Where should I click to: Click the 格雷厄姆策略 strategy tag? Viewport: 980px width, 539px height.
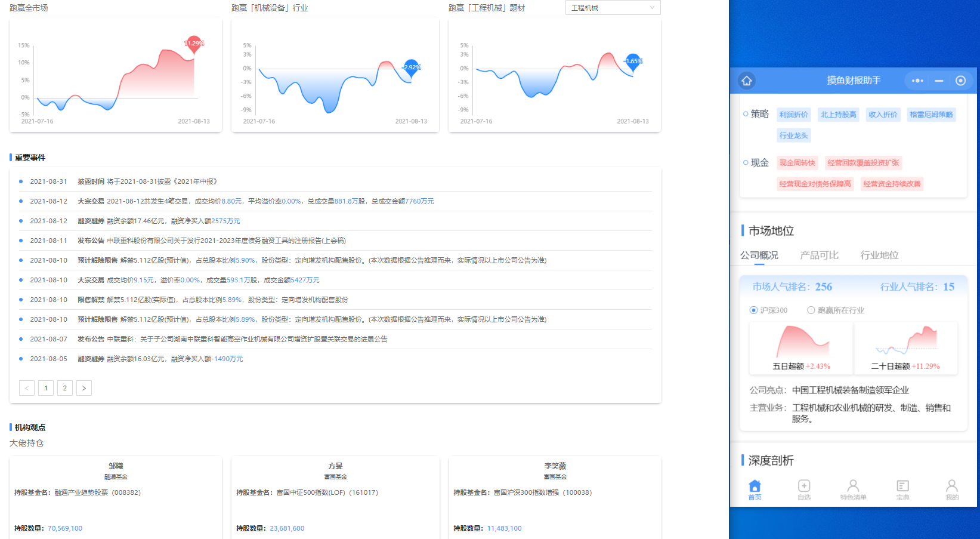click(x=931, y=115)
